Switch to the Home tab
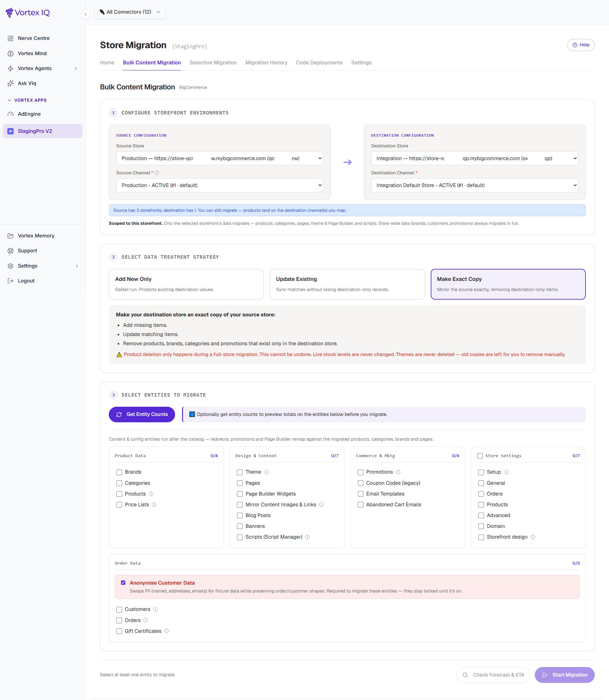 pyautogui.click(x=107, y=62)
